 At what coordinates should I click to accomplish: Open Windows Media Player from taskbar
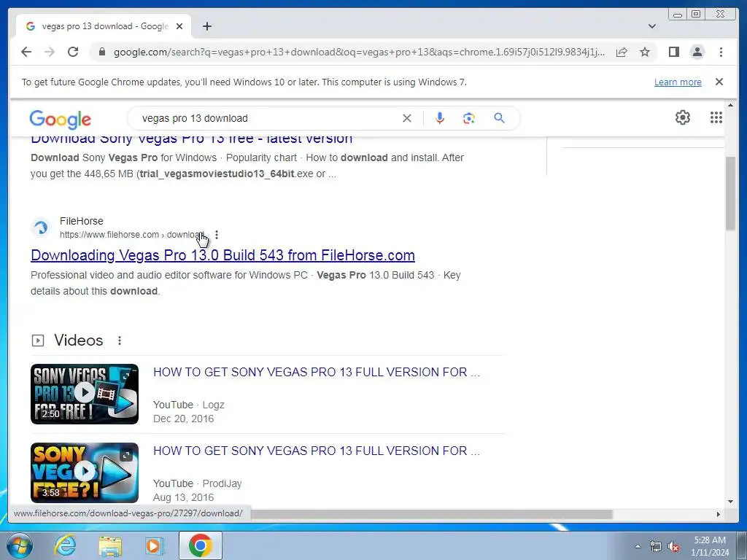click(x=154, y=545)
